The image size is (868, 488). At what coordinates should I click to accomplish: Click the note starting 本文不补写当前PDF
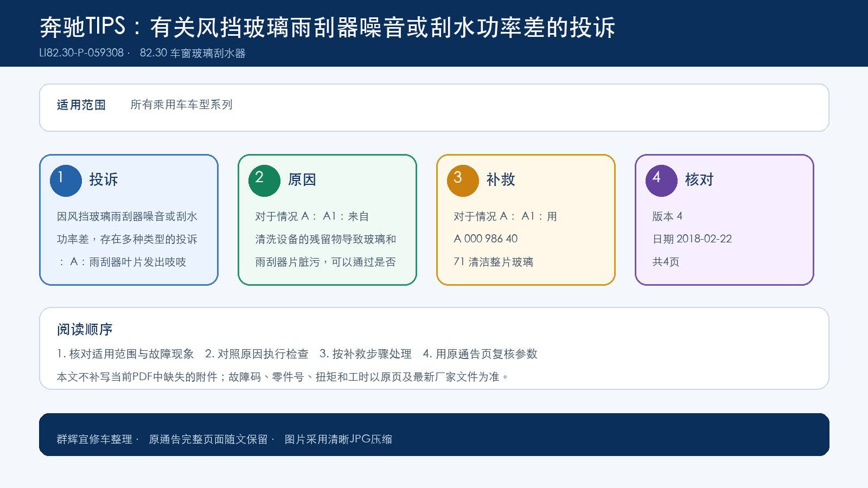pos(283,377)
